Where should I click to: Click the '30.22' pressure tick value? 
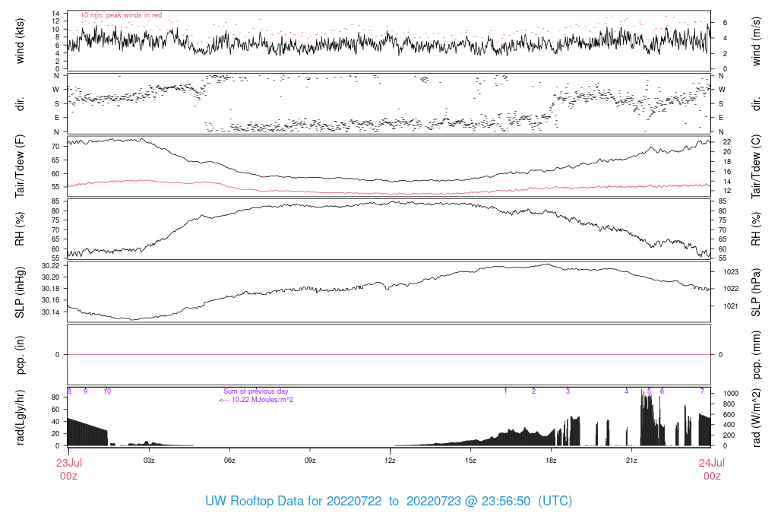[51, 266]
